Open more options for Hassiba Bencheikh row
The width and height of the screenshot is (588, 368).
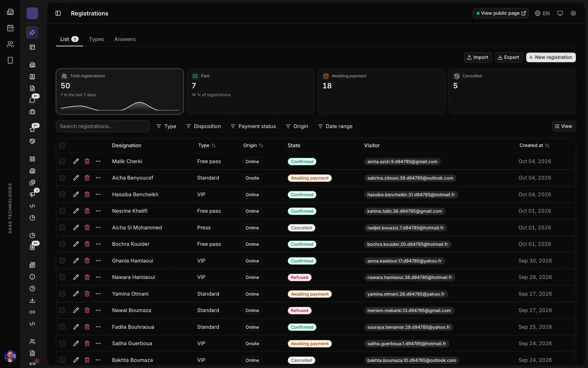98,194
